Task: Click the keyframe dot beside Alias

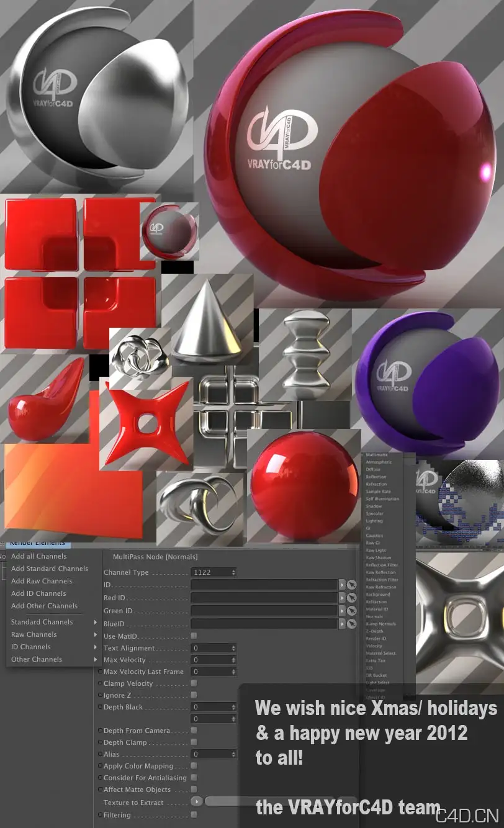Action: click(101, 754)
